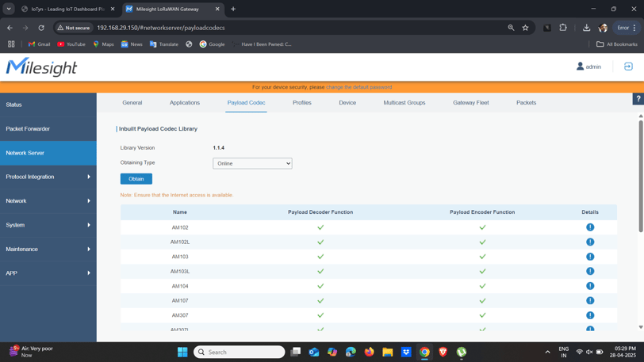This screenshot has width=644, height=362.
Task: Open details icon for AM104
Action: tap(590, 286)
